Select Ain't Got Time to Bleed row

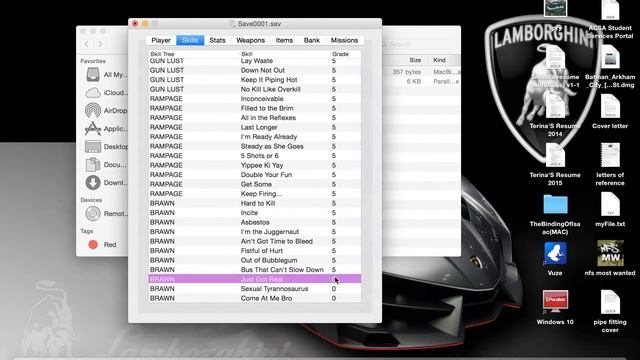coord(255,241)
